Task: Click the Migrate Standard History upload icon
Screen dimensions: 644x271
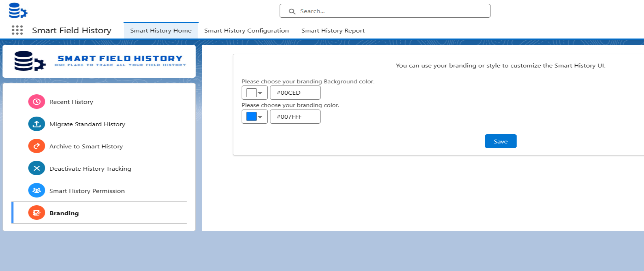Action: pos(37,124)
